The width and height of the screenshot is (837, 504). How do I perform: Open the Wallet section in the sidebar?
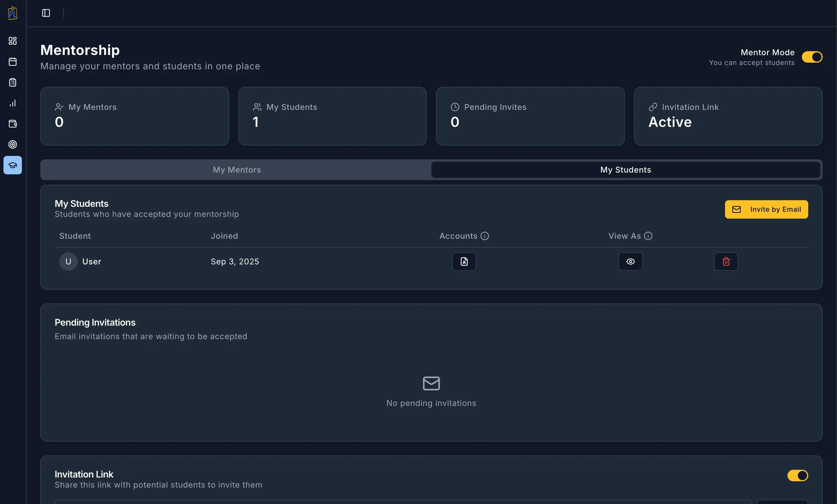(12, 124)
